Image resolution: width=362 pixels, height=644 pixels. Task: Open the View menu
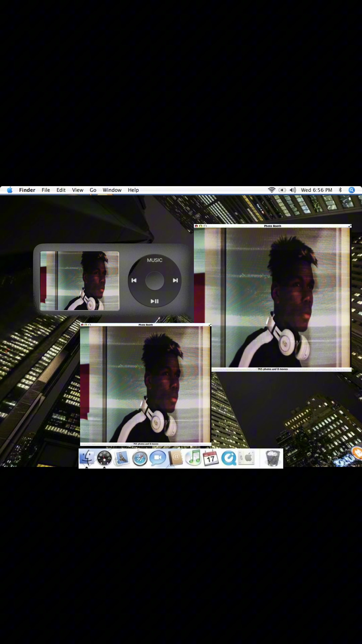(x=78, y=190)
